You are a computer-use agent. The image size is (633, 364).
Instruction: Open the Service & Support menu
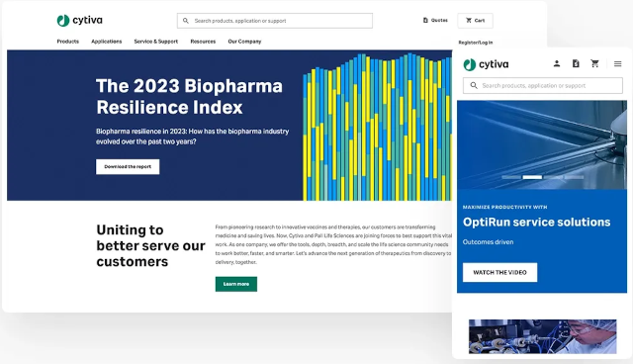(x=156, y=42)
